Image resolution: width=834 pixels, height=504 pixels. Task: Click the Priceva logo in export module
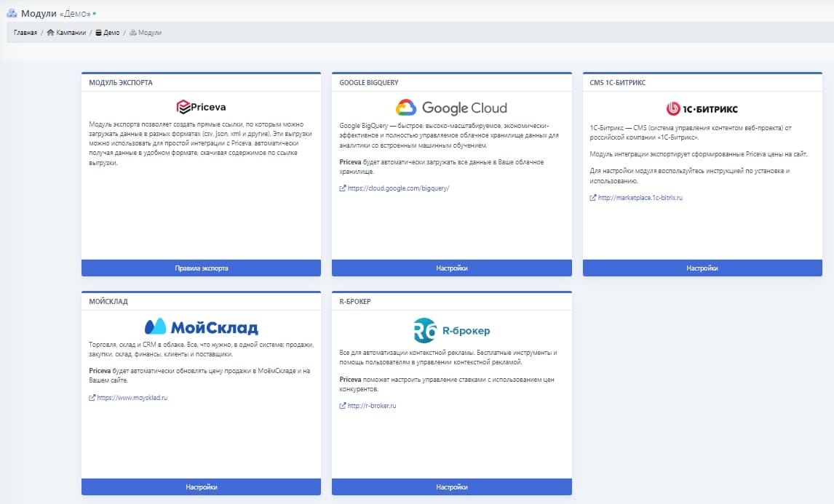pyautogui.click(x=201, y=107)
